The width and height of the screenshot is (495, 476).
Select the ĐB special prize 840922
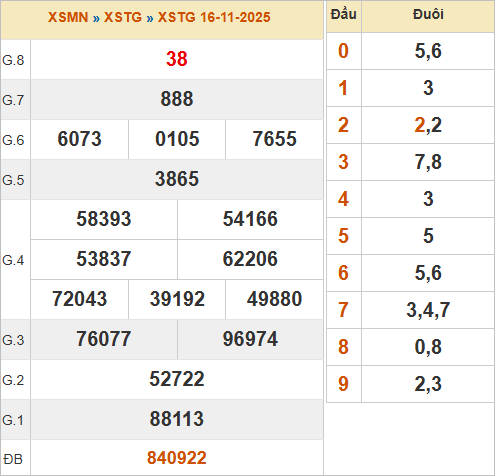[x=177, y=458]
